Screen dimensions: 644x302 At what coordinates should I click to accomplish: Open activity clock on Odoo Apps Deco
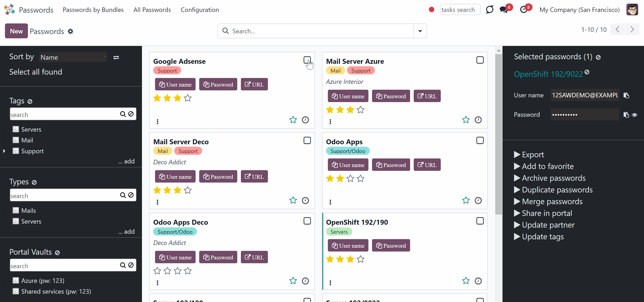click(305, 281)
